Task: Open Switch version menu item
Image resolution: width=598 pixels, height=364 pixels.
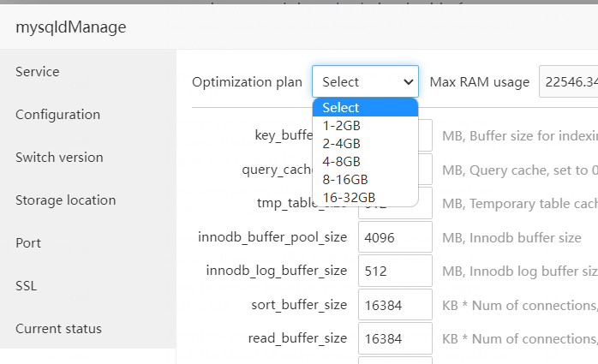Action: click(x=59, y=158)
